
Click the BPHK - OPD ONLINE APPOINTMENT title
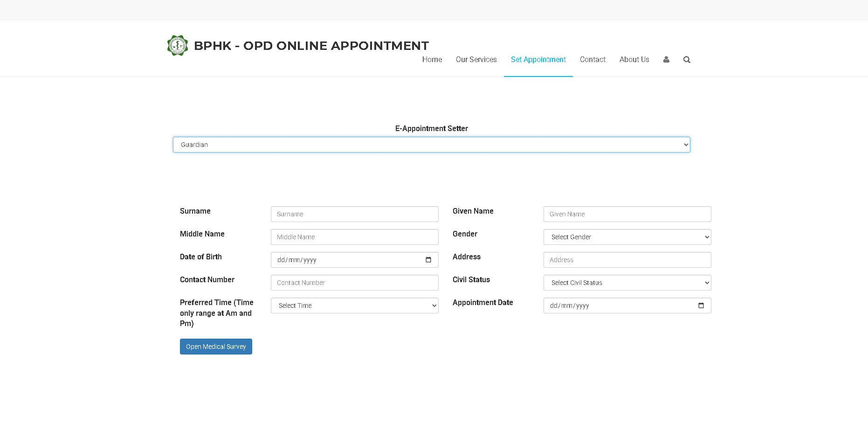(x=311, y=46)
